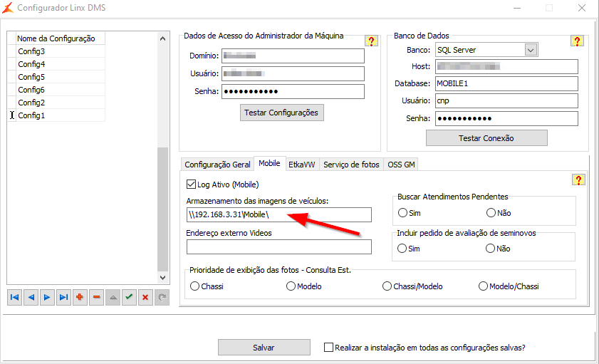Select Config2 in configuration list
This screenshot has width=599, height=364.
coord(61,103)
